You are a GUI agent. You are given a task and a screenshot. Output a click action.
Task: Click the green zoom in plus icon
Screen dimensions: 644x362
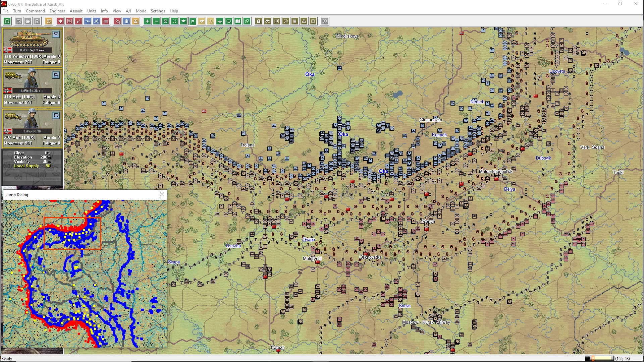tap(147, 21)
